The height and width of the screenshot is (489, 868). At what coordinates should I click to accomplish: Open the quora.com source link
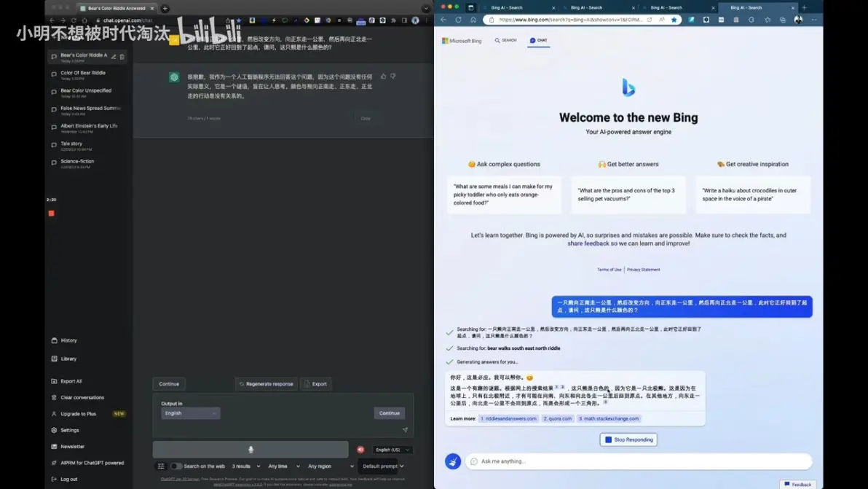tap(558, 418)
